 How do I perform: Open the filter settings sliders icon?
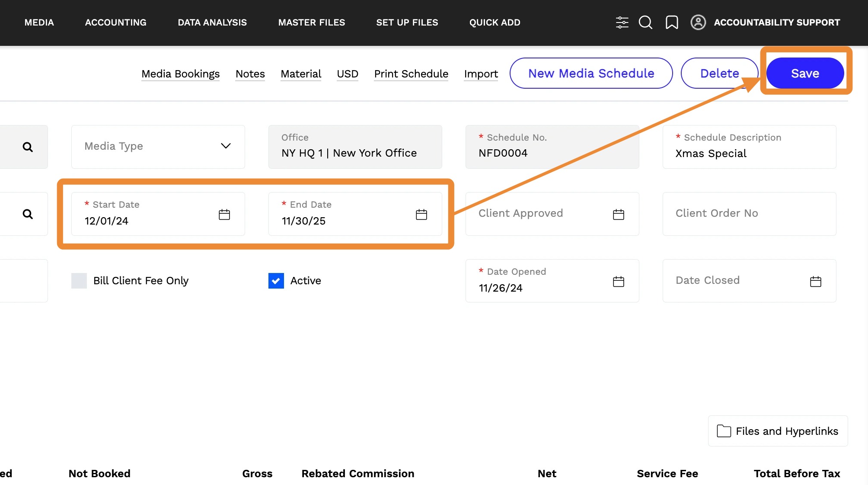click(x=622, y=22)
